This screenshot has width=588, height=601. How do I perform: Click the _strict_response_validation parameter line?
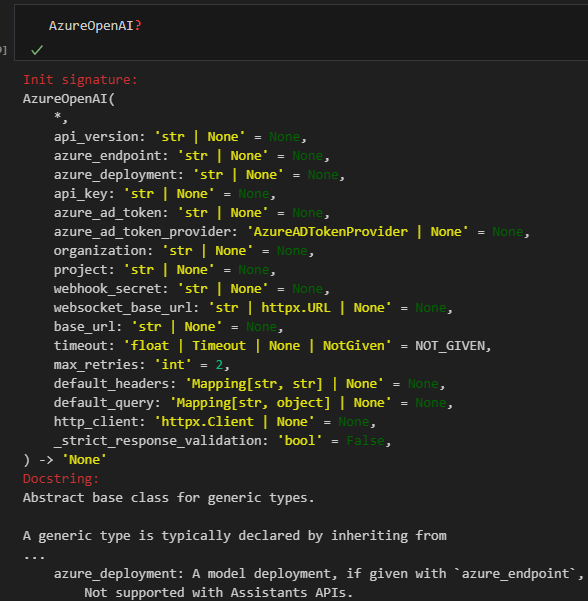pyautogui.click(x=222, y=441)
